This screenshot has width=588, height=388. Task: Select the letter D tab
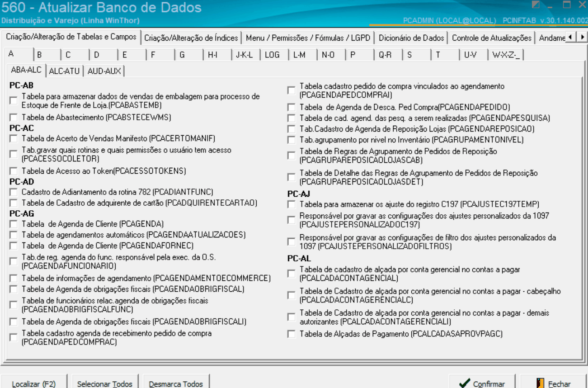point(104,55)
